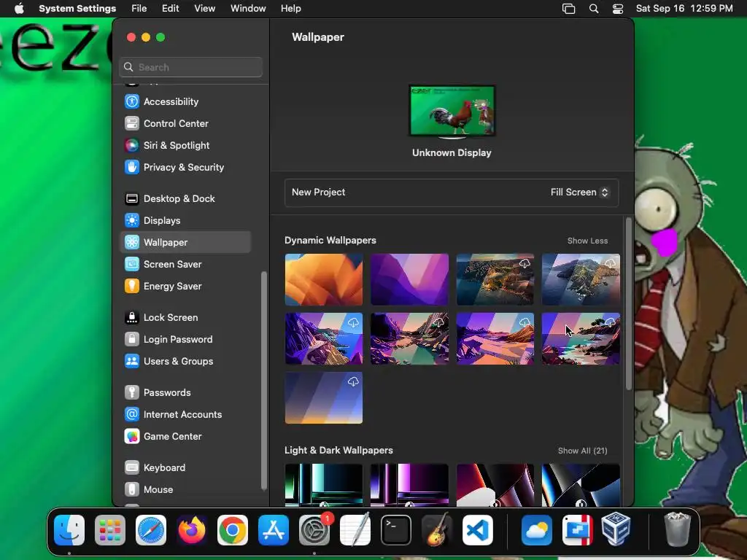The image size is (747, 560).
Task: Open the File menu
Action: click(x=139, y=8)
